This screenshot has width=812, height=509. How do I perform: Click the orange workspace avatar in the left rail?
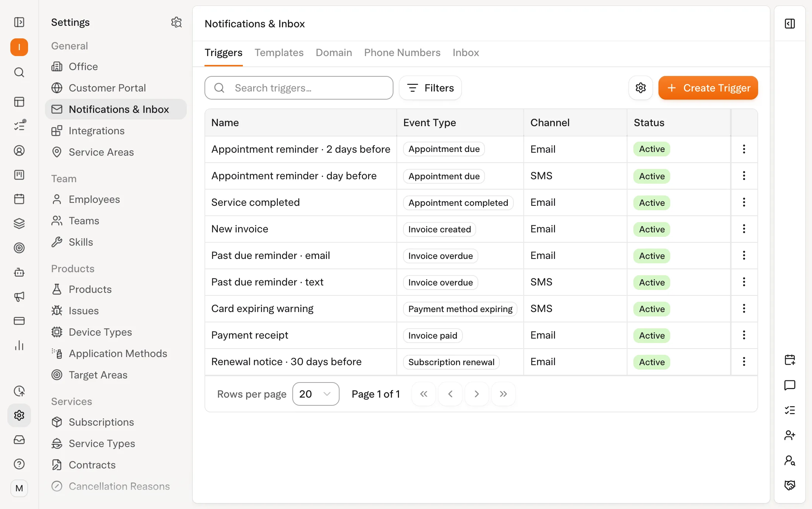click(19, 47)
